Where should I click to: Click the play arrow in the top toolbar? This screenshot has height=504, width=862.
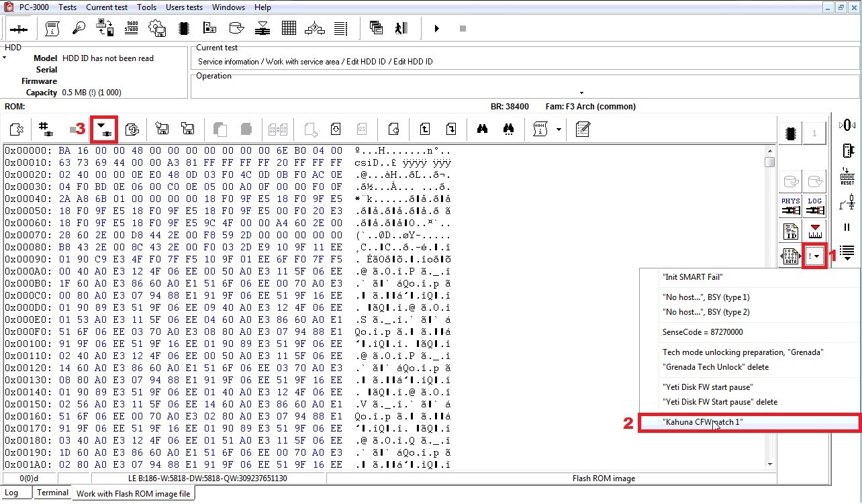point(437,28)
